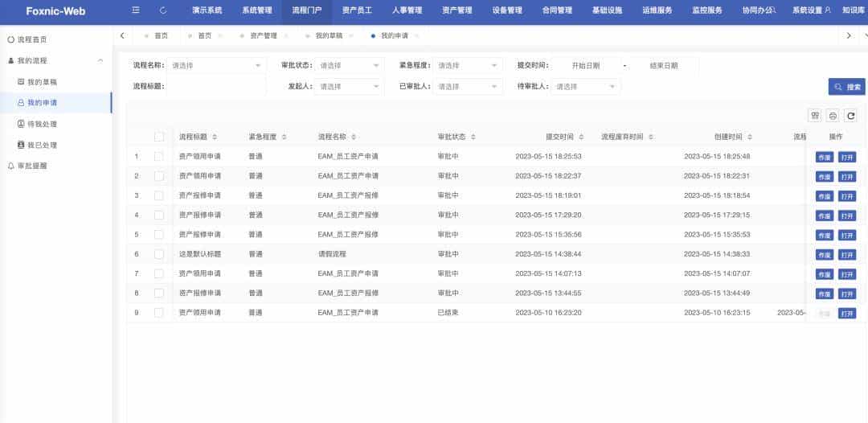Open the 合同管理 top menu

[558, 10]
